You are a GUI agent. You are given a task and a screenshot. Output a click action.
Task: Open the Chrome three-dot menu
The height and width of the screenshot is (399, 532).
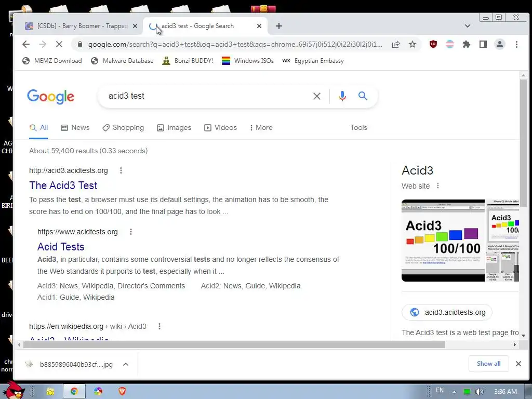tap(516, 44)
